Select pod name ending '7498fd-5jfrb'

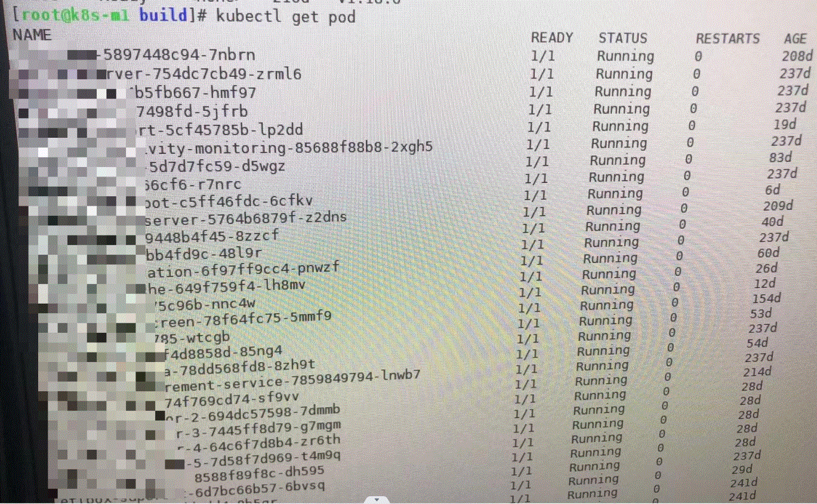[x=192, y=112]
